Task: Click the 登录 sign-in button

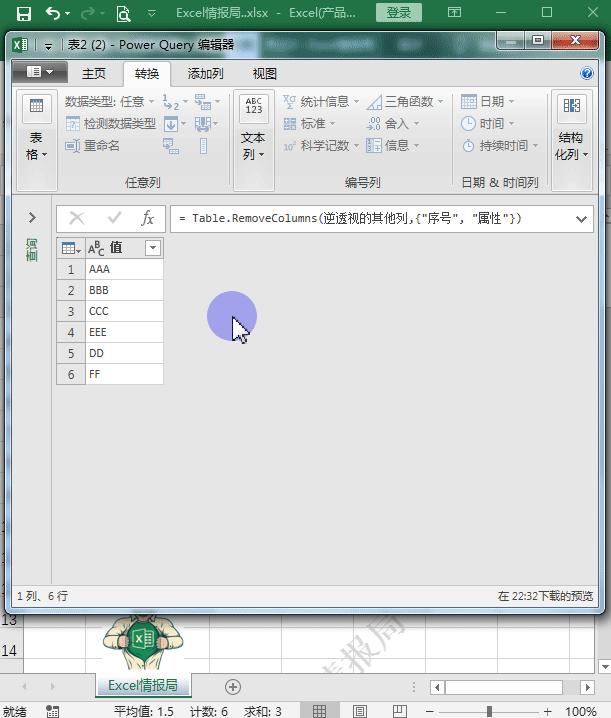Action: click(x=398, y=12)
